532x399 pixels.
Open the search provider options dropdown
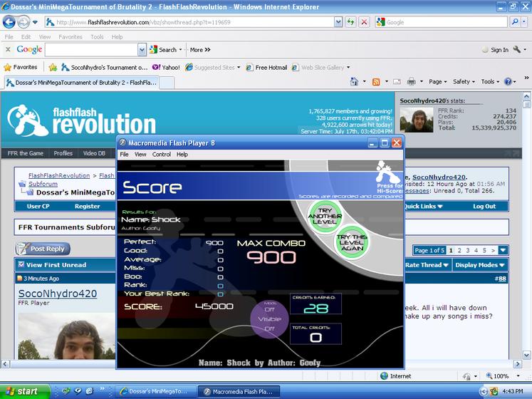[524, 22]
